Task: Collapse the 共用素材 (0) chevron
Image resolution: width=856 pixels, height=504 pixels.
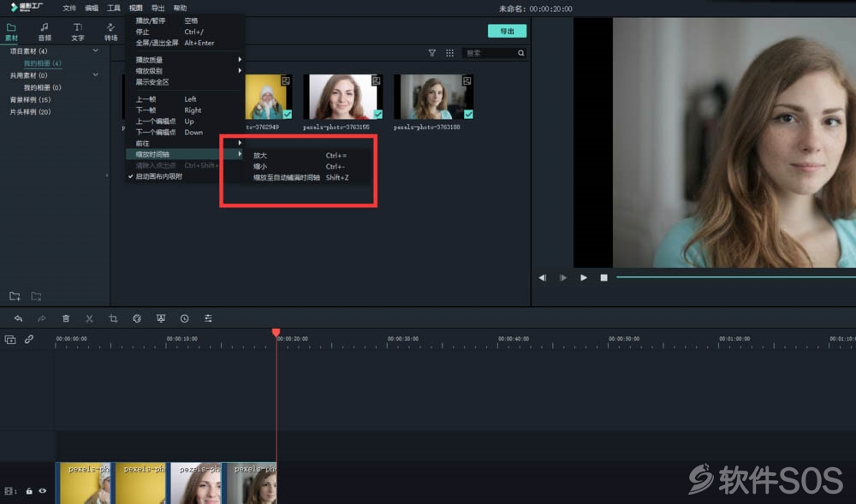Action: (x=96, y=74)
